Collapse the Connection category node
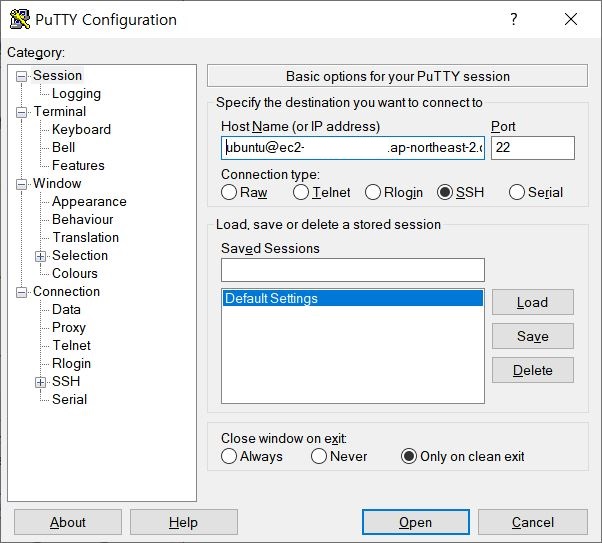Viewport: 602px width, 543px height. pos(22,292)
